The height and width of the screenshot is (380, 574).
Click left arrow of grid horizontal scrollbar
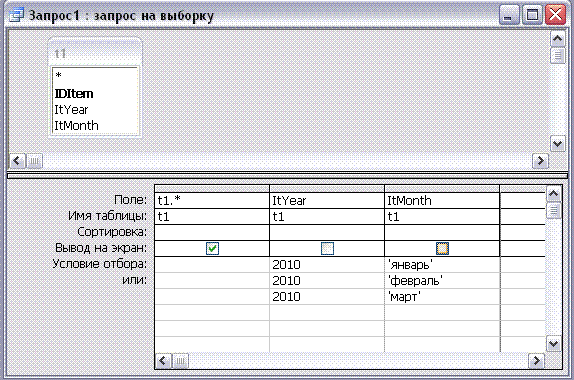pos(163,361)
